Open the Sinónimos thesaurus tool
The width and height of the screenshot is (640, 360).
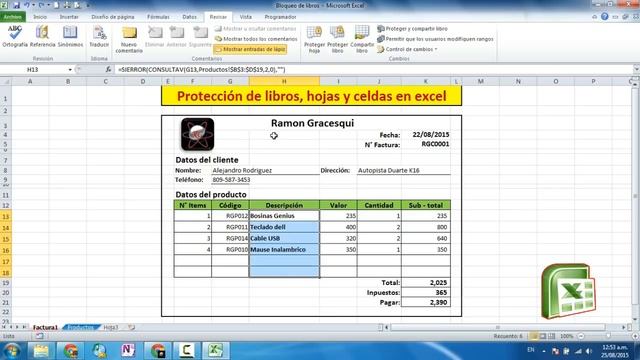(70, 36)
